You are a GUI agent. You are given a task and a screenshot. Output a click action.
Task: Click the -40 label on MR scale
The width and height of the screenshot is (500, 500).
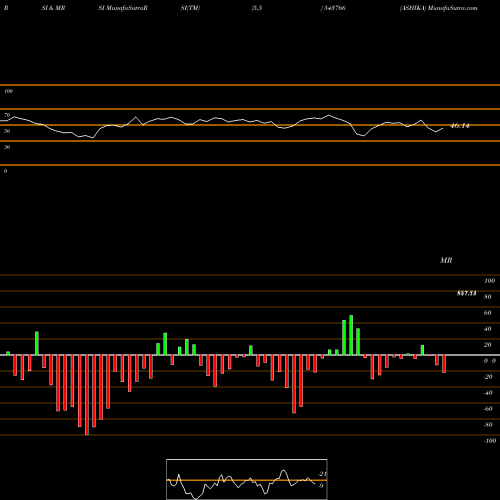[488, 393]
